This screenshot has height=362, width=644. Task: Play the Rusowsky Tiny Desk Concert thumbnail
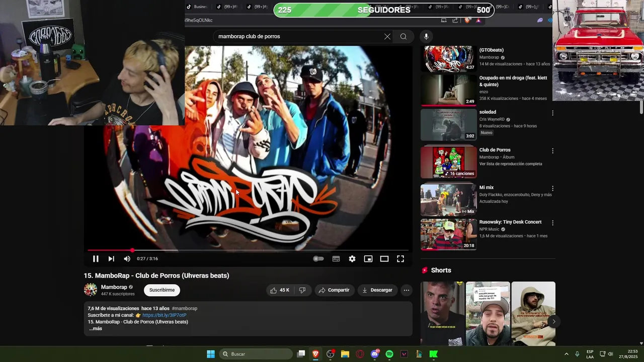(449, 234)
